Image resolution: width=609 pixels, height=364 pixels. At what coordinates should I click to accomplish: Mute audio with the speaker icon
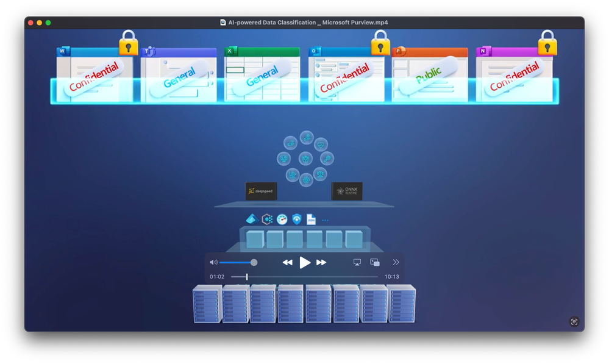point(213,263)
